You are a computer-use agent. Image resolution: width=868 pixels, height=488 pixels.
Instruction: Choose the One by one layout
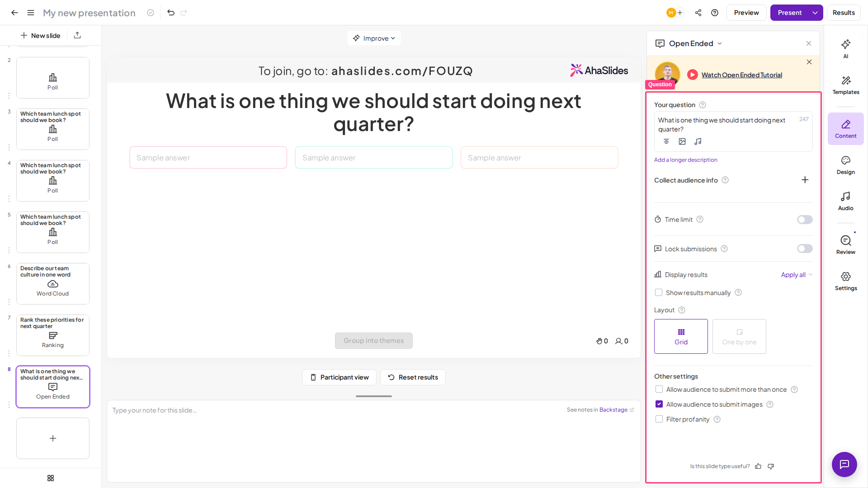(739, 336)
